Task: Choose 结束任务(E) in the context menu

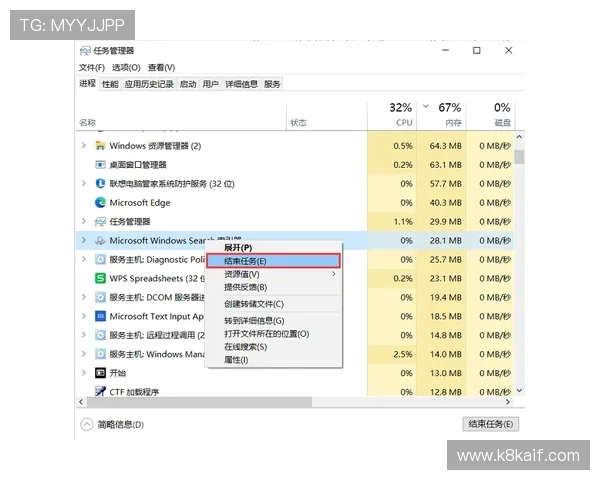Action: click(x=273, y=261)
